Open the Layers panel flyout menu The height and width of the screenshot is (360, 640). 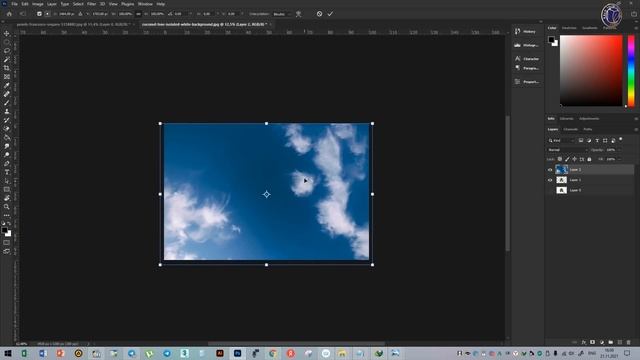coord(636,129)
